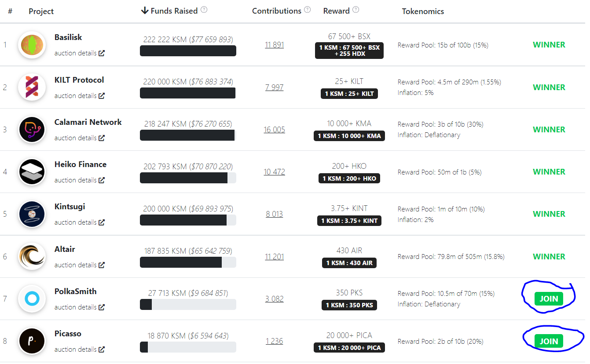Click the Heiko Finance logo icon
The width and height of the screenshot is (590, 364).
point(32,171)
